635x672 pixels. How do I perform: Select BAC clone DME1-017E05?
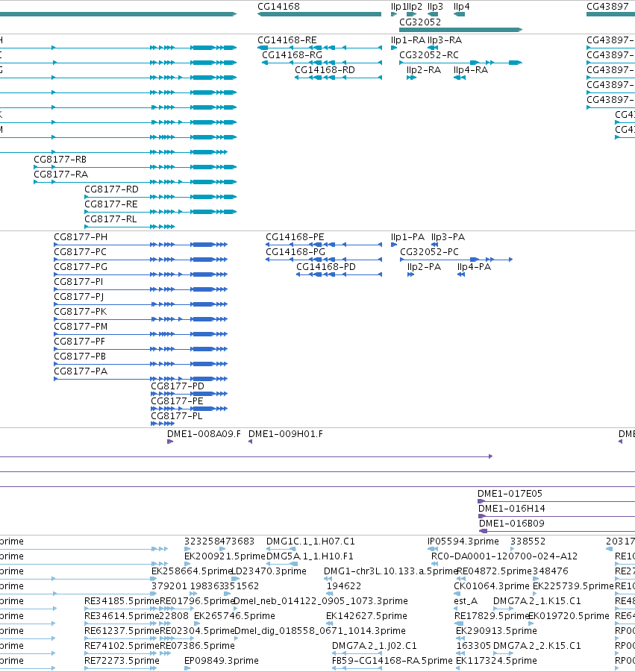[x=510, y=494]
